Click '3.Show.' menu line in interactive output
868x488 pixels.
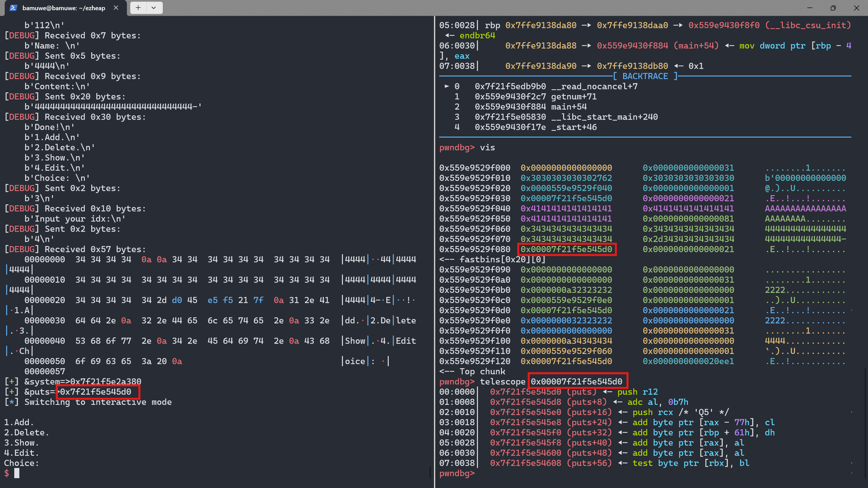pyautogui.click(x=22, y=443)
